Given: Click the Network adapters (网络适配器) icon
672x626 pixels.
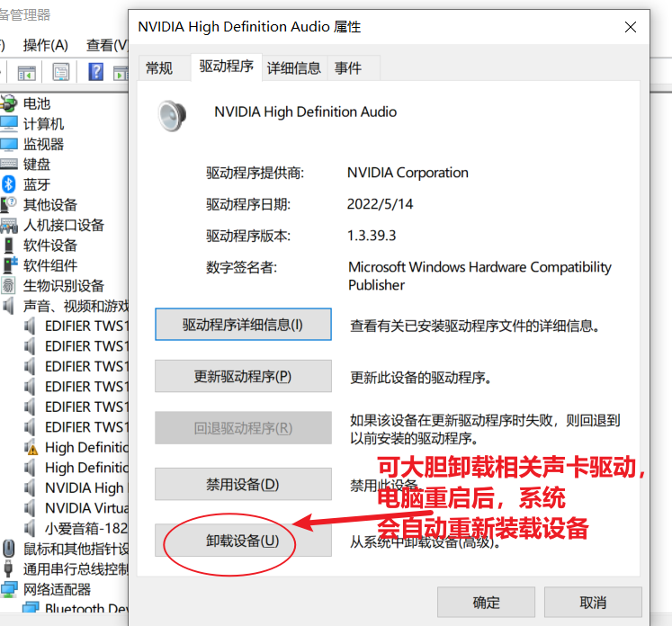Looking at the screenshot, I should pos(9,589).
